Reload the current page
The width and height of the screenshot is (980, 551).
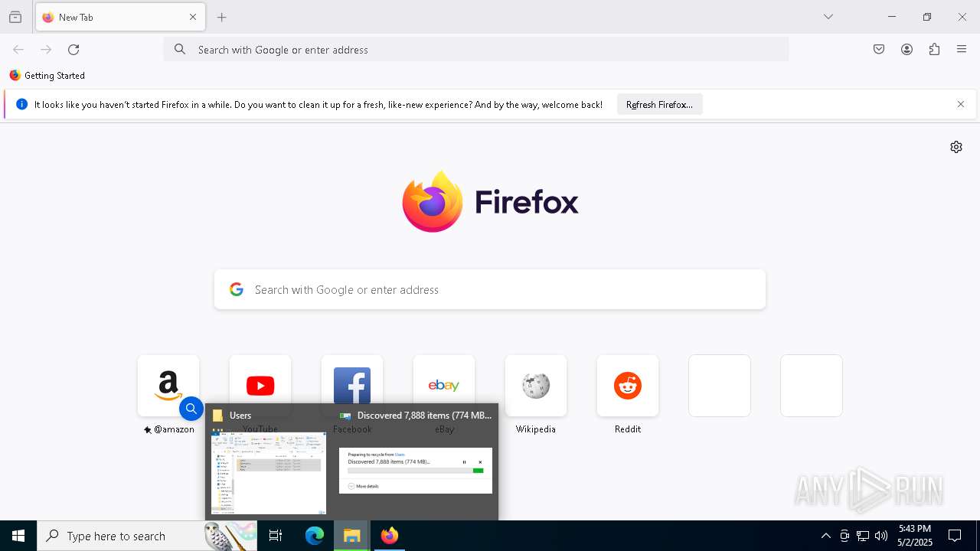[73, 50]
